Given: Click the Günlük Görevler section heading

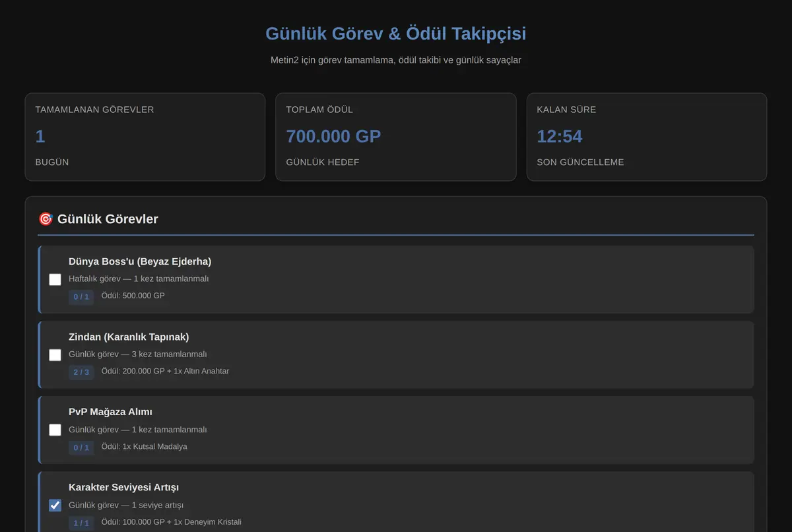Looking at the screenshot, I should (108, 218).
